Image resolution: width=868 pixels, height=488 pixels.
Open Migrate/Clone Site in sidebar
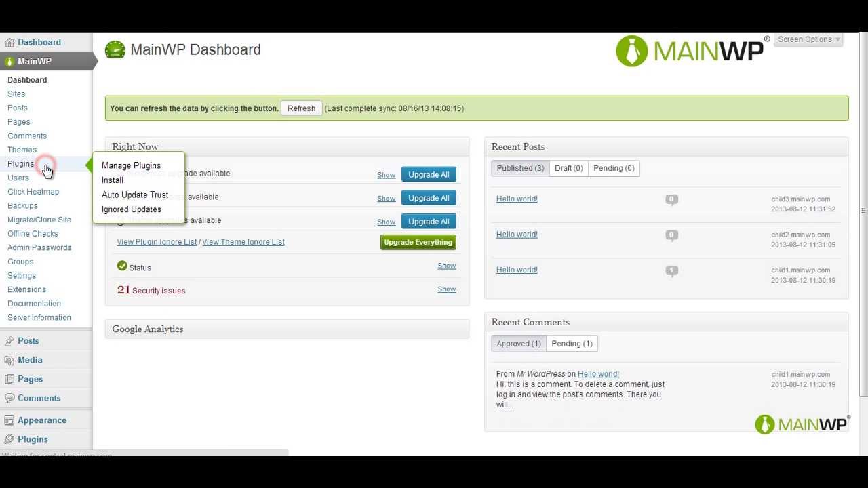pos(39,220)
